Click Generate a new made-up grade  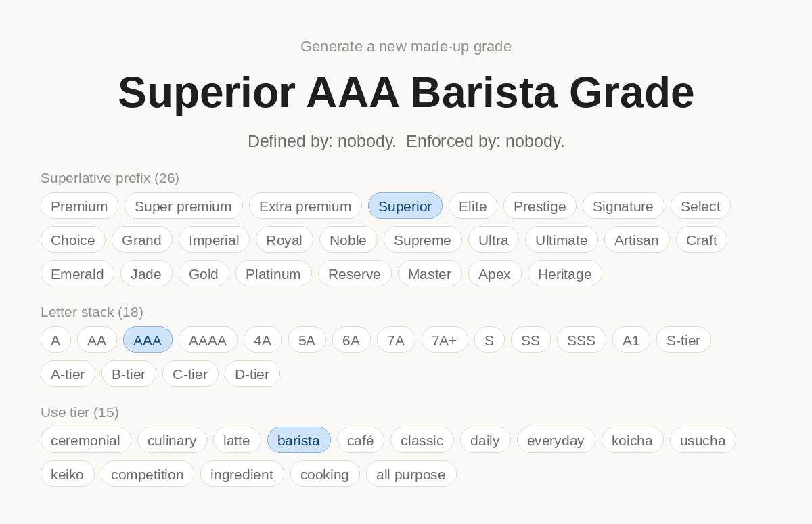pos(406,46)
